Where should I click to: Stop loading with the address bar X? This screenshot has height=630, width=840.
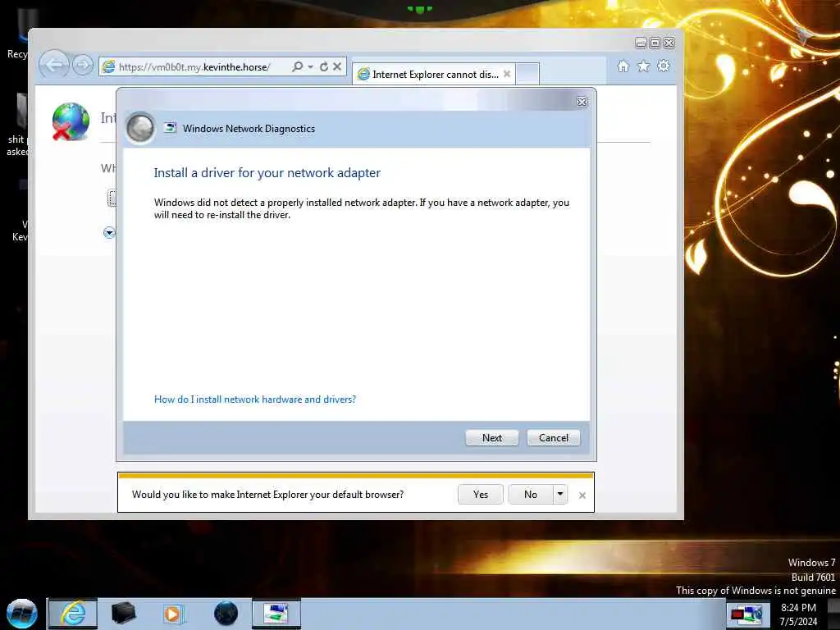coord(337,66)
